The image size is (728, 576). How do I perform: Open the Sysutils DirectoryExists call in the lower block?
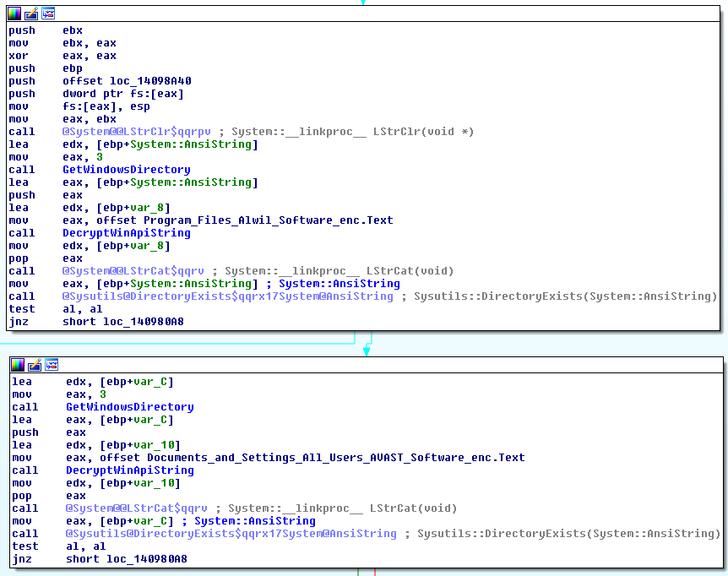click(x=196, y=533)
